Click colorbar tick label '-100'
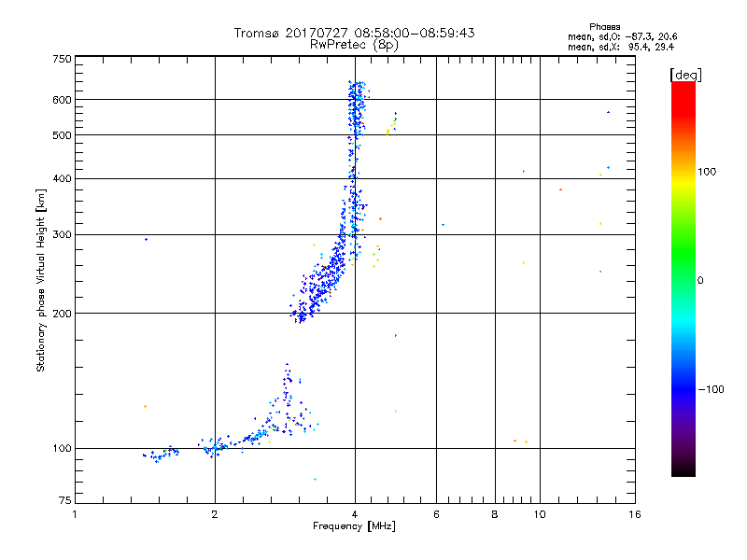This screenshot has width=747, height=560. pyautogui.click(x=711, y=389)
